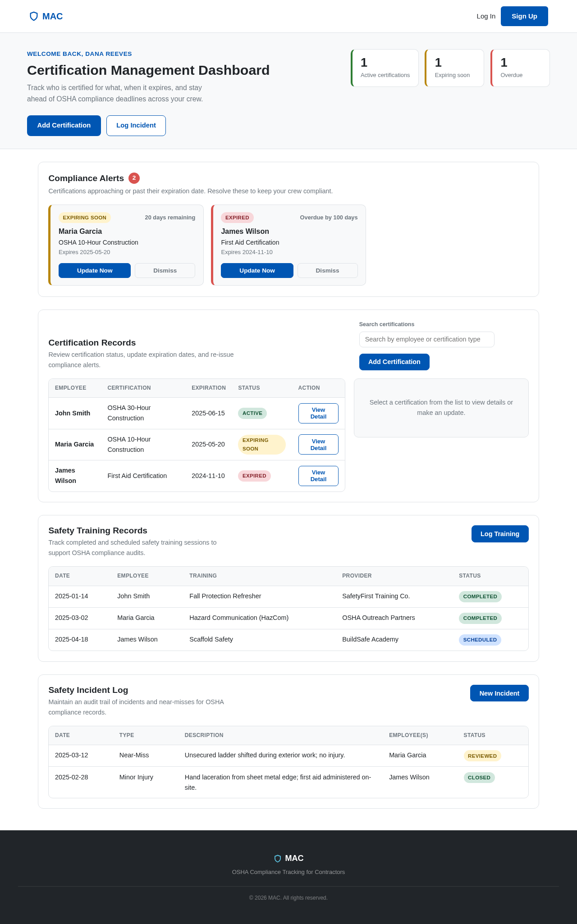Click the Log Incident button

136,125
